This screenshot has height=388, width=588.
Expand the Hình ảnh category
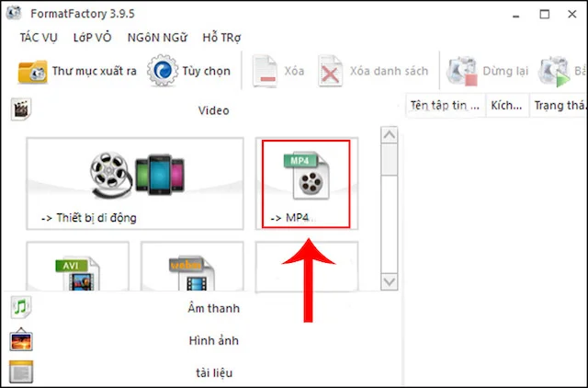click(x=205, y=340)
